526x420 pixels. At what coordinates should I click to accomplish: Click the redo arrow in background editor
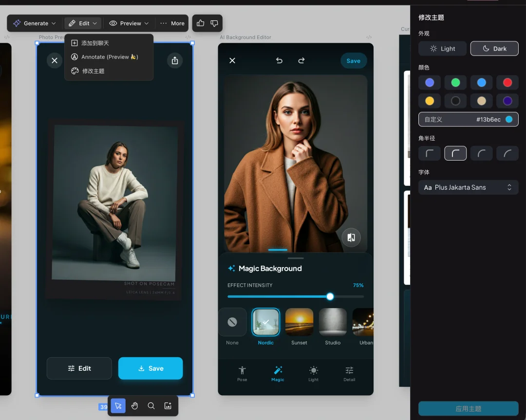pos(301,61)
